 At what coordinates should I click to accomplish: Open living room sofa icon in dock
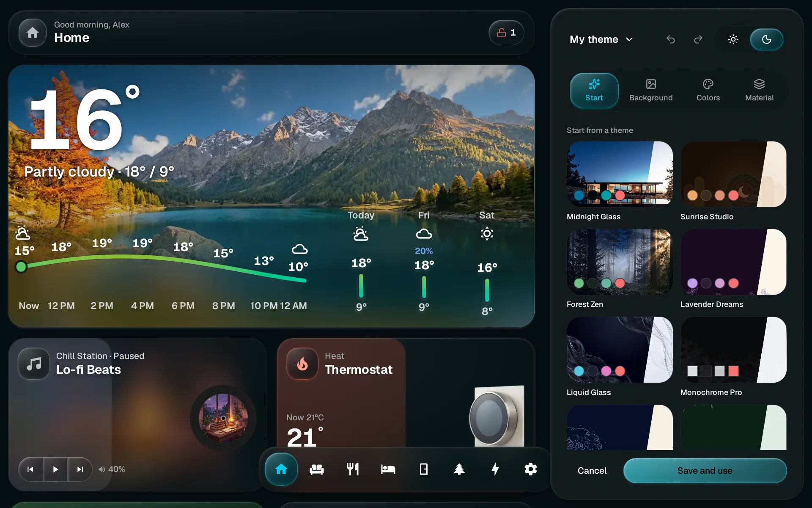tap(317, 469)
